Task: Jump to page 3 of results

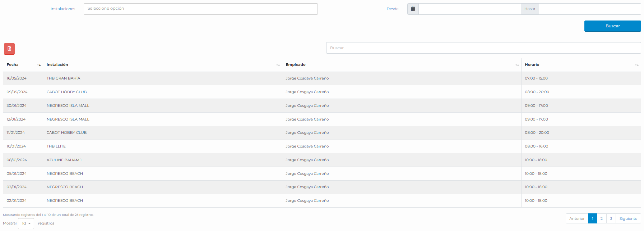Action: coord(611,218)
